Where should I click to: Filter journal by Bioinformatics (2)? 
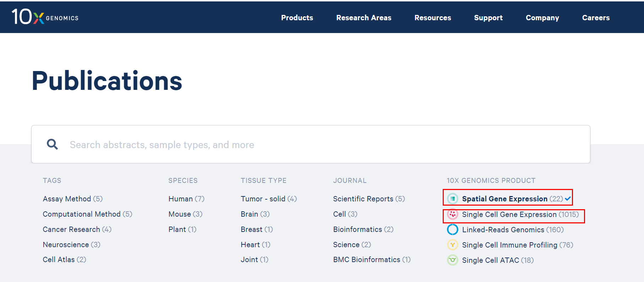tap(363, 229)
